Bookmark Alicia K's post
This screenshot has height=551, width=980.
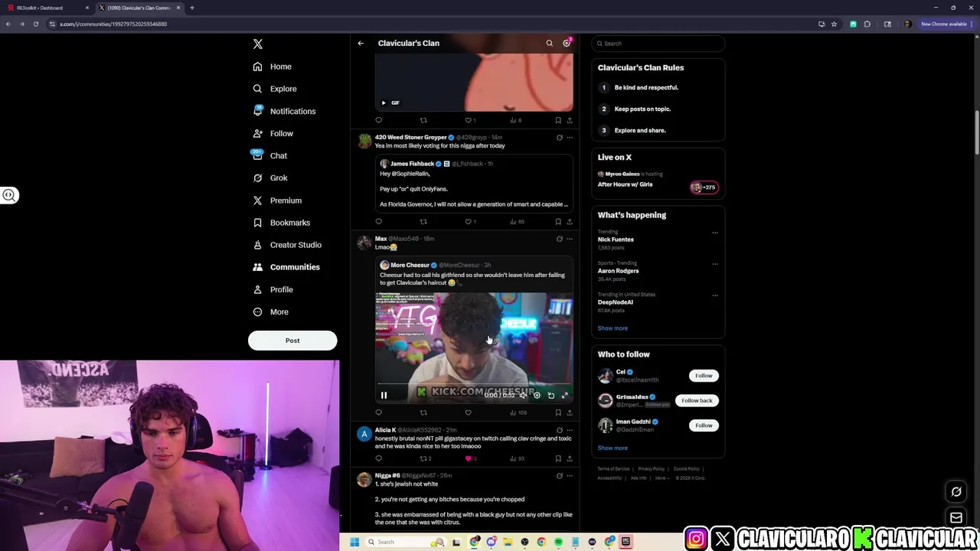[558, 458]
